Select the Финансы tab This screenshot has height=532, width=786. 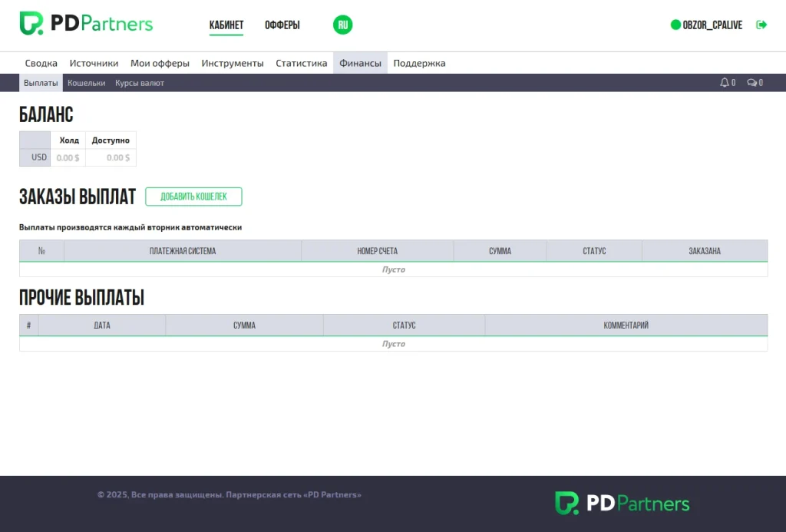[361, 63]
